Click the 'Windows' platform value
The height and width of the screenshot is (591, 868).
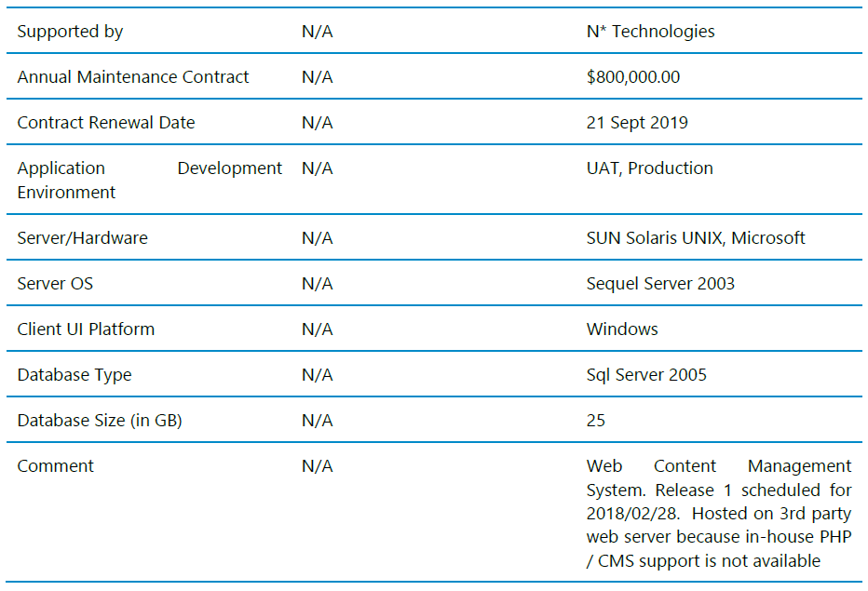click(x=622, y=329)
